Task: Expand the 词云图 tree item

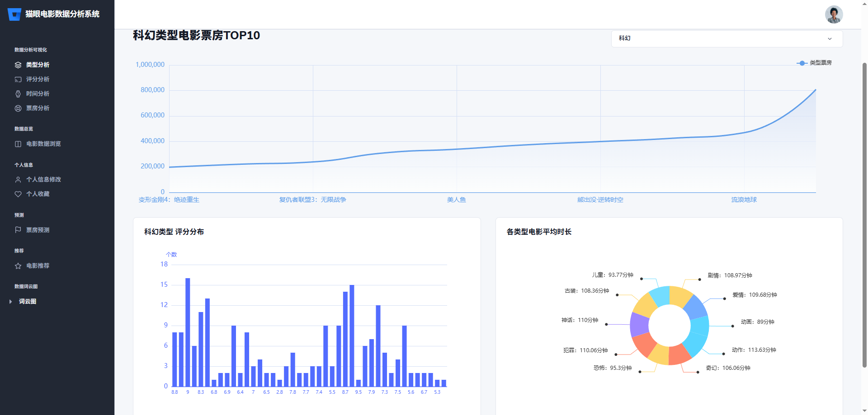Action: pyautogui.click(x=11, y=302)
